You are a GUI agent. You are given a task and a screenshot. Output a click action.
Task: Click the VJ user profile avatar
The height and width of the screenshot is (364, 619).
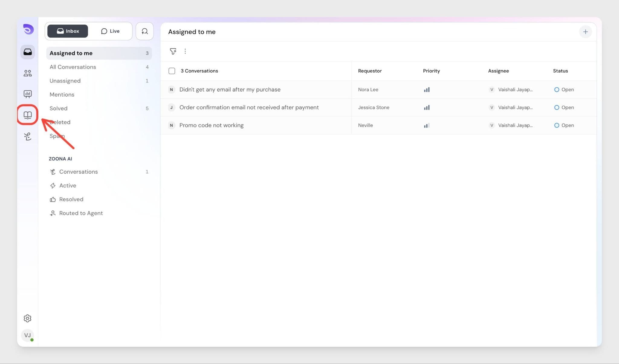28,335
